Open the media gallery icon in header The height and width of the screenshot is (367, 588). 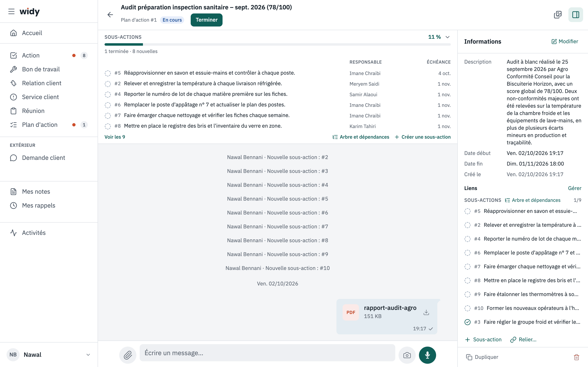(x=558, y=15)
